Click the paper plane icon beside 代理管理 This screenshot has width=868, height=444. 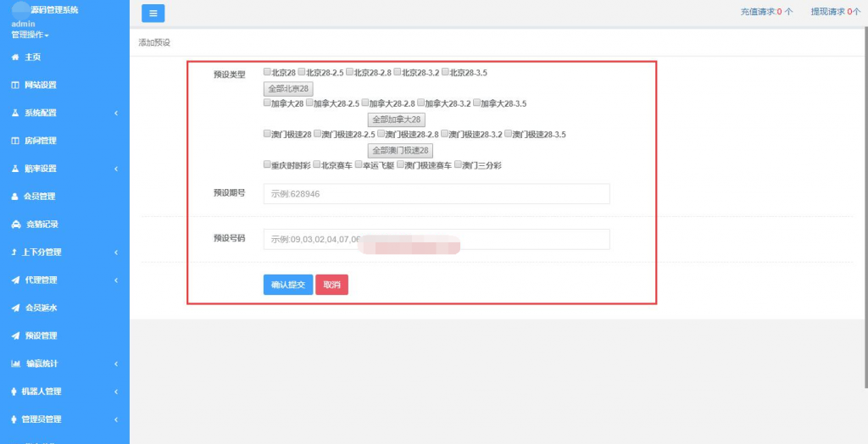[x=15, y=280]
